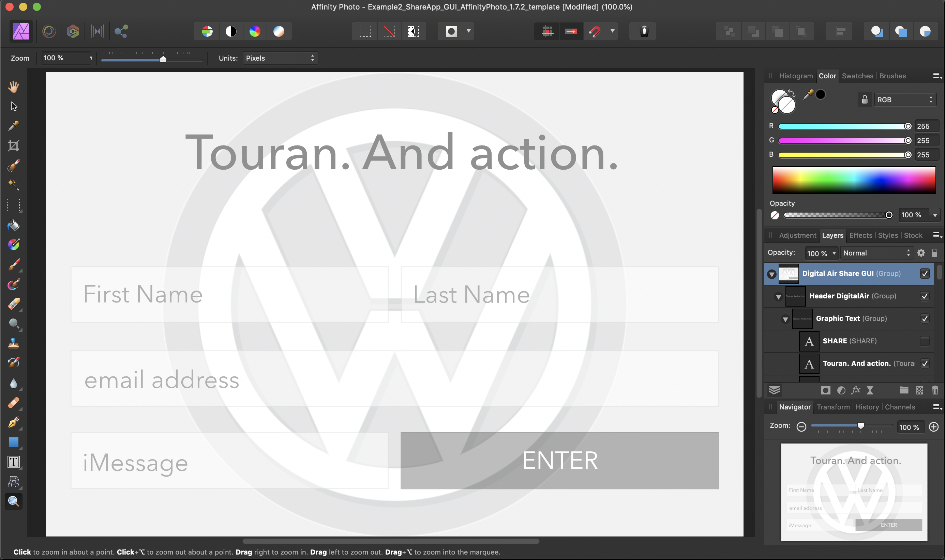945x560 pixels.
Task: Open the Normal blend mode dropdown
Action: click(876, 253)
